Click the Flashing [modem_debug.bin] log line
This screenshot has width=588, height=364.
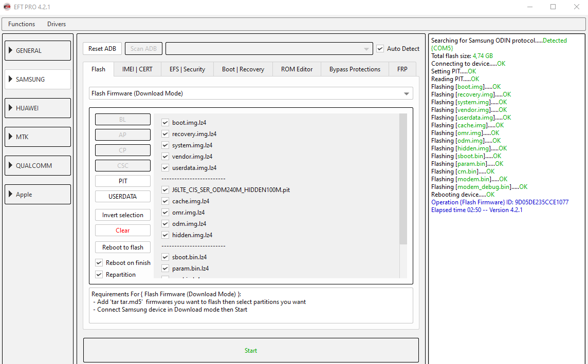pos(479,186)
